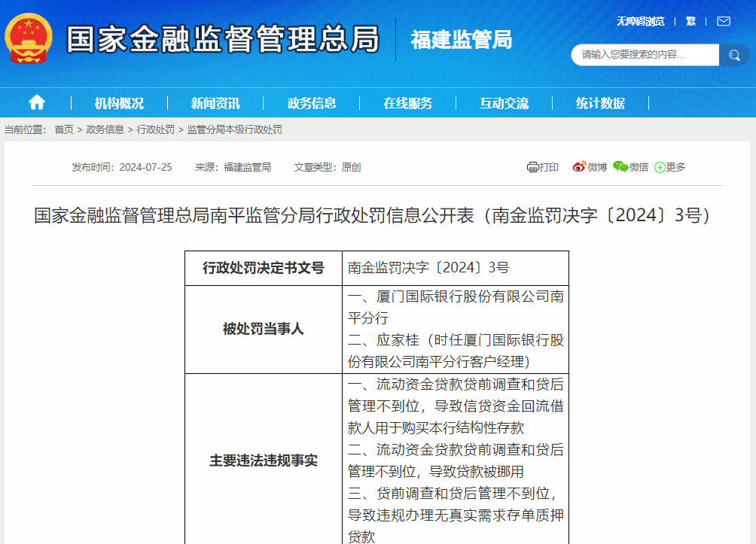The image size is (756, 544).
Task: Focus the search input field
Action: (x=645, y=55)
